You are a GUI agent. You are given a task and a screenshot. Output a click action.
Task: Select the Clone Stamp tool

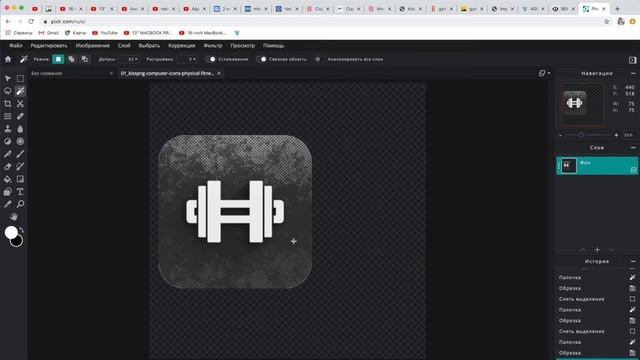(8, 129)
